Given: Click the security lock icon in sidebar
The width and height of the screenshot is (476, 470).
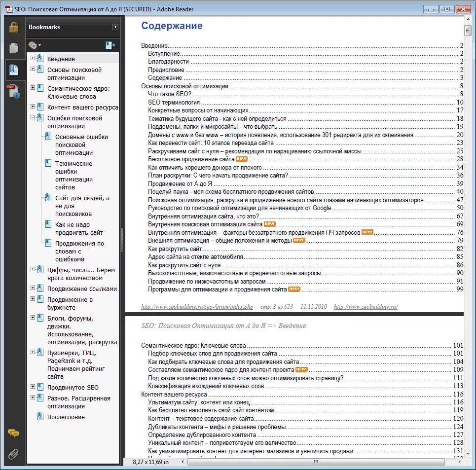Looking at the screenshot, I should [x=14, y=27].
